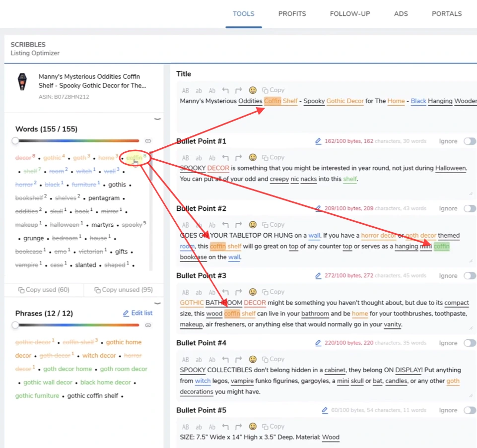The height and width of the screenshot is (448, 477).
Task: Click the Phrases color range slider handle
Action: 15,325
